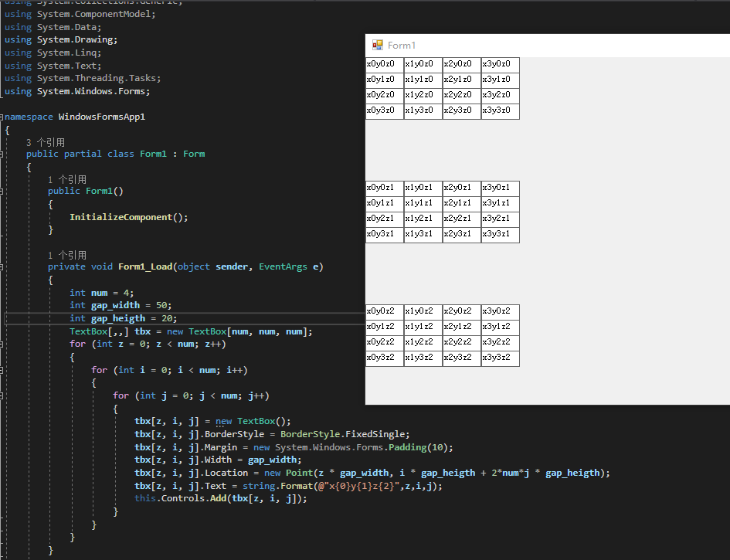Collapse the Form1 class definition block

tap(2, 154)
